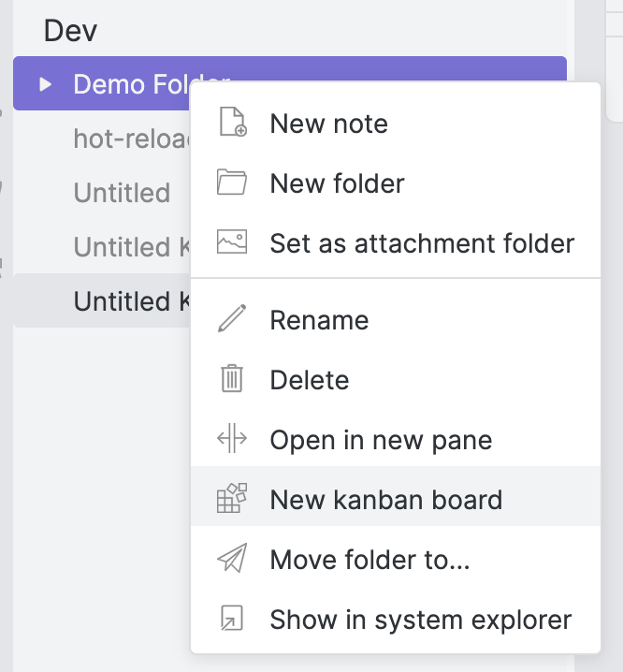The height and width of the screenshot is (672, 623).
Task: Choose Set as attachment folder
Action: [x=422, y=243]
